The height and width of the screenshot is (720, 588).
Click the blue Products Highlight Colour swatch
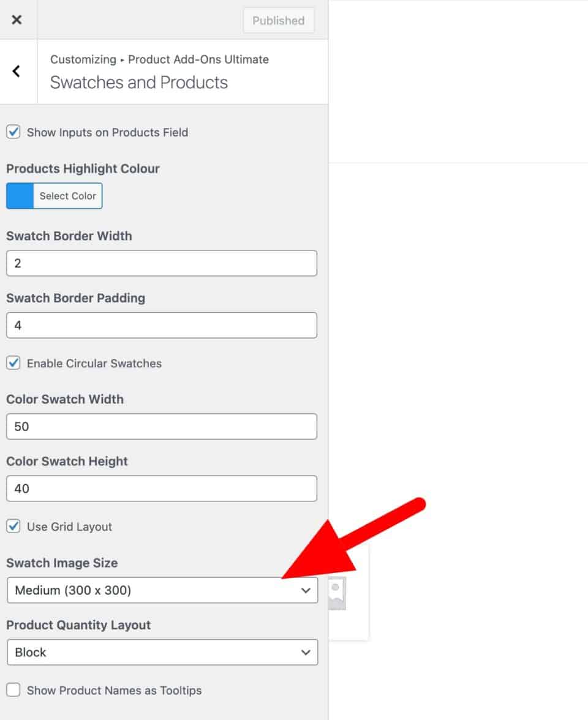click(20, 196)
